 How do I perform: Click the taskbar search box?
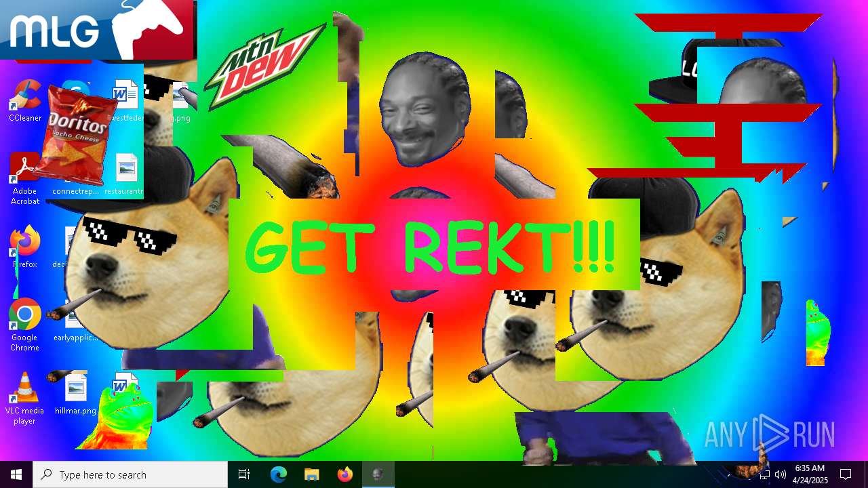coord(130,474)
